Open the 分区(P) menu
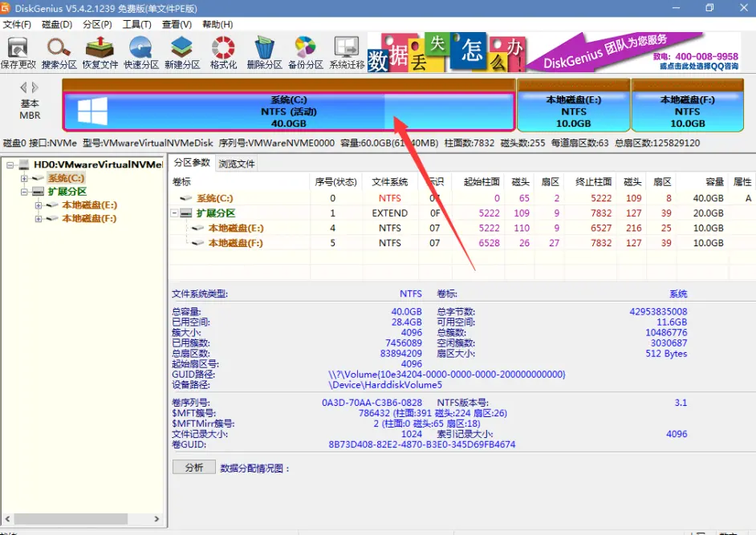756x535 pixels. click(x=97, y=25)
